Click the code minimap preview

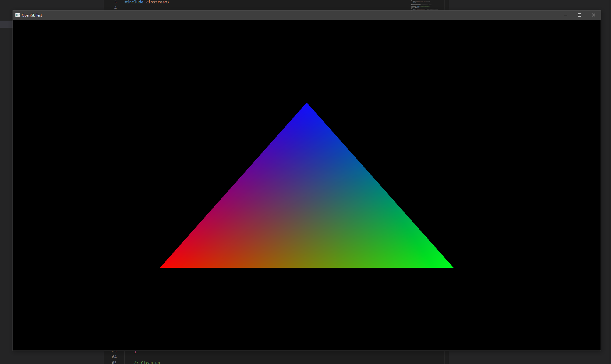click(425, 5)
